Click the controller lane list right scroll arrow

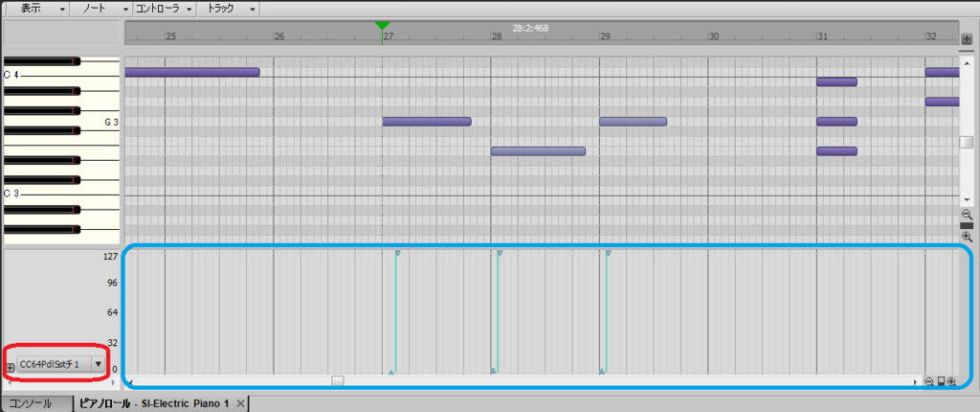click(x=113, y=381)
